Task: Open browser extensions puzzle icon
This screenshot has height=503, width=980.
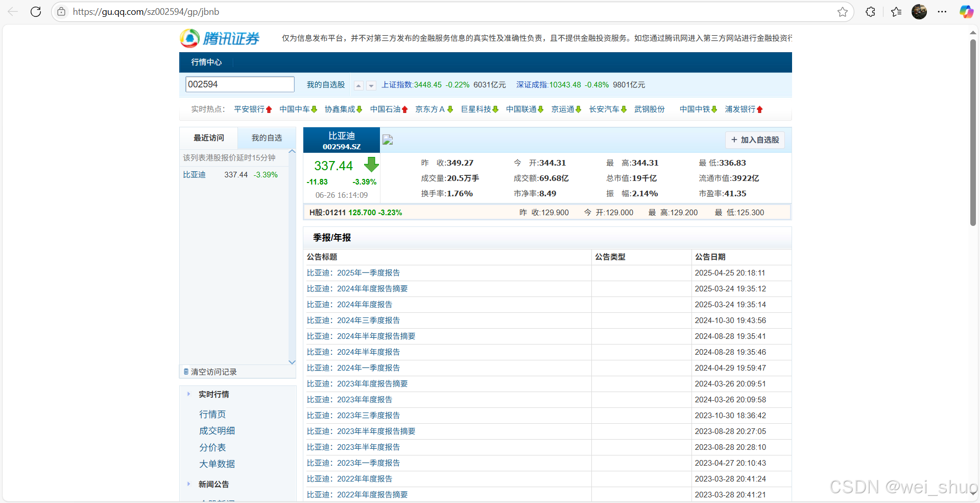Action: 871,12
